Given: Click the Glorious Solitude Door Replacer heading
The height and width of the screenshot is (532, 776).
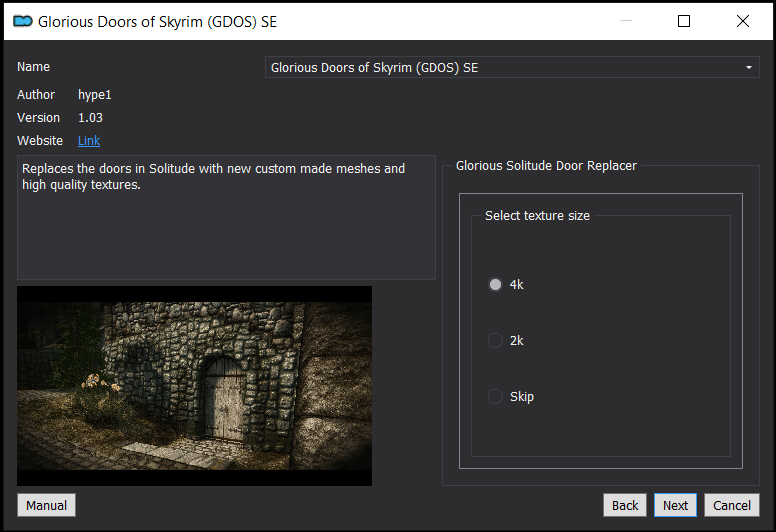Looking at the screenshot, I should pos(546,166).
